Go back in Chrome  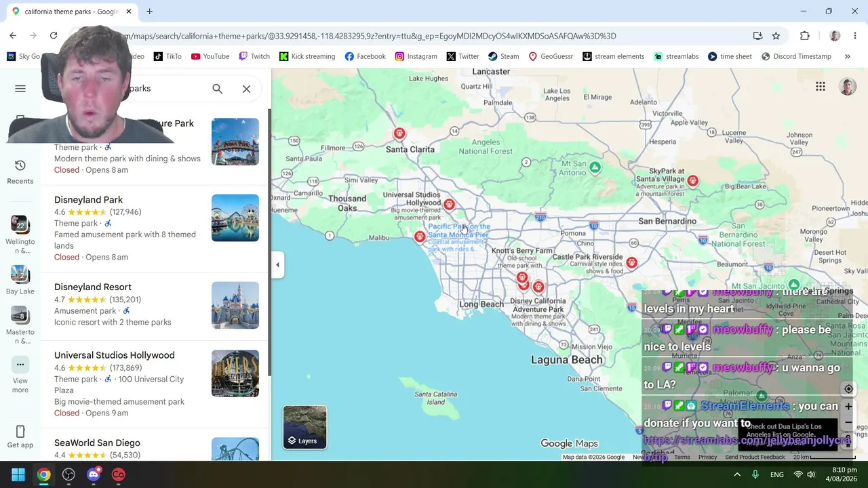click(13, 36)
